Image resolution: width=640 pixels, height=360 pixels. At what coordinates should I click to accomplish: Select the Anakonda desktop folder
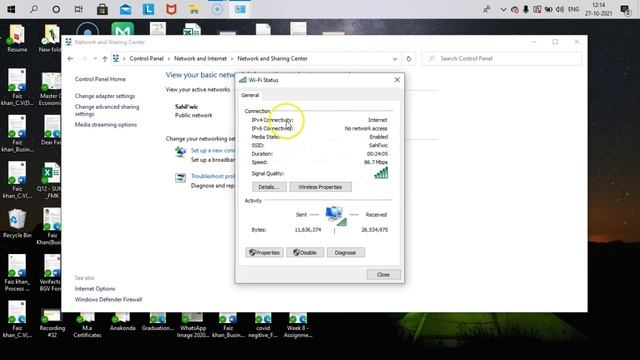tap(122, 322)
